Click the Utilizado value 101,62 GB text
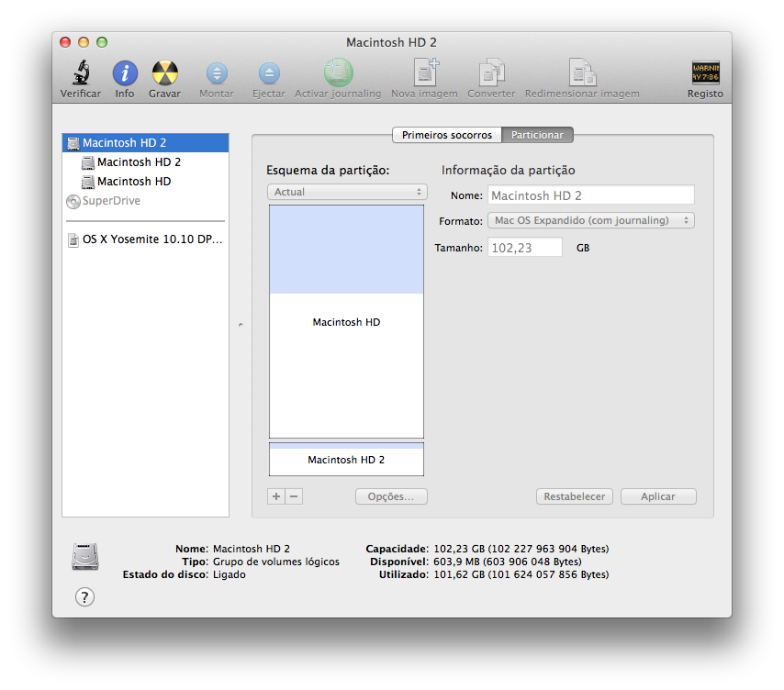The height and width of the screenshot is (690, 784). point(521,574)
